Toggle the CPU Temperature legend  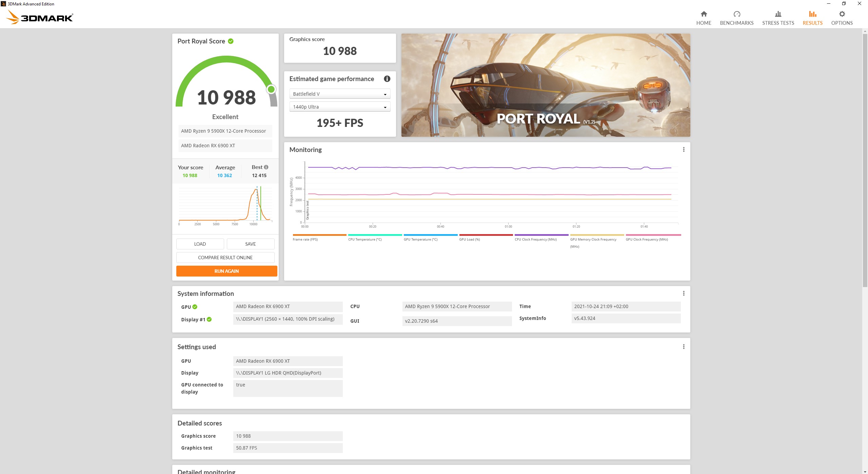click(375, 237)
